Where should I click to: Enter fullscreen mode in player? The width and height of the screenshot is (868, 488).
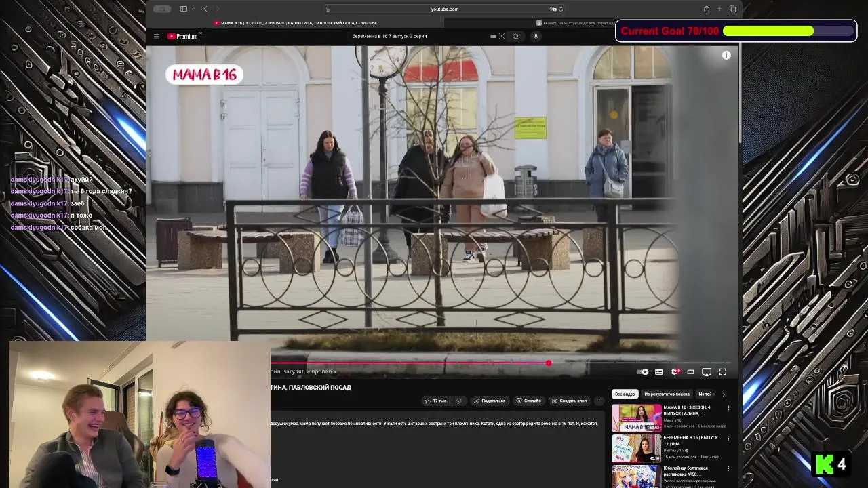723,371
